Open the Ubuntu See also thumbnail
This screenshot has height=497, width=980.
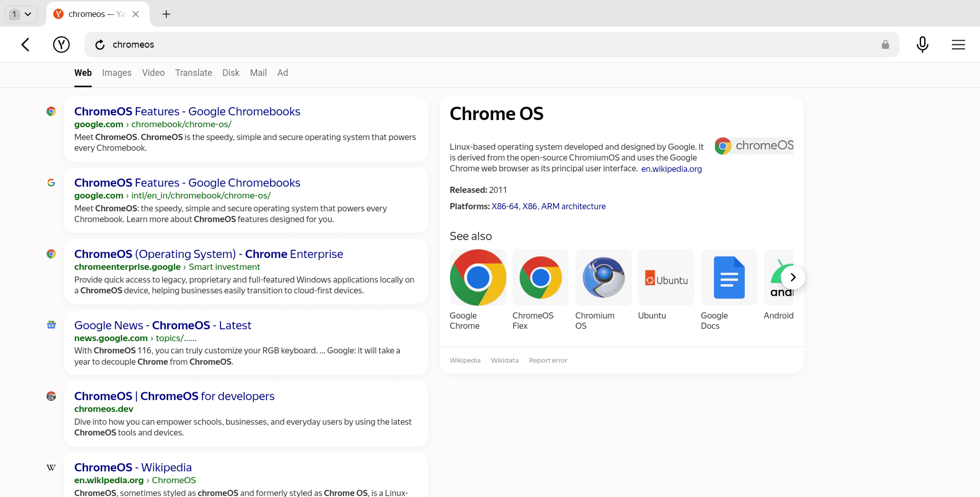(x=666, y=277)
